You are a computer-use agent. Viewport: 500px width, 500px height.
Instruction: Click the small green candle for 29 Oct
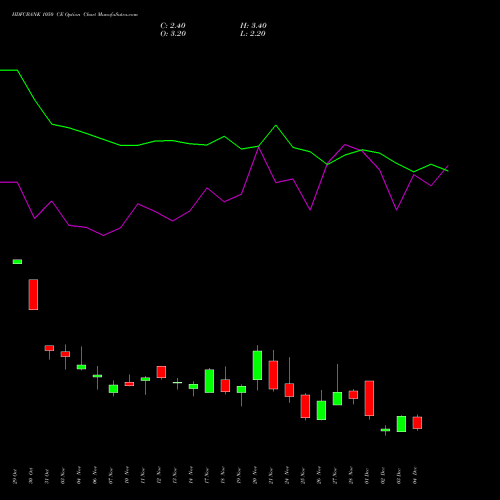coord(17,262)
